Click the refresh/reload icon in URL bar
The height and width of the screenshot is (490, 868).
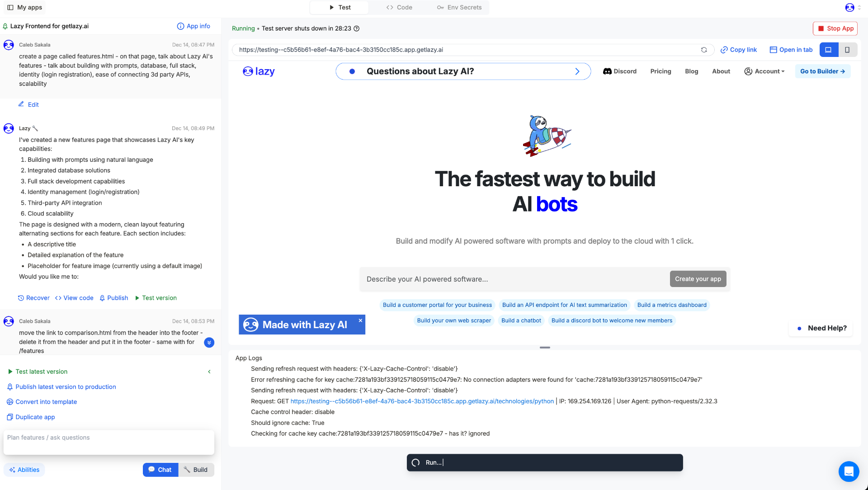pyautogui.click(x=704, y=50)
